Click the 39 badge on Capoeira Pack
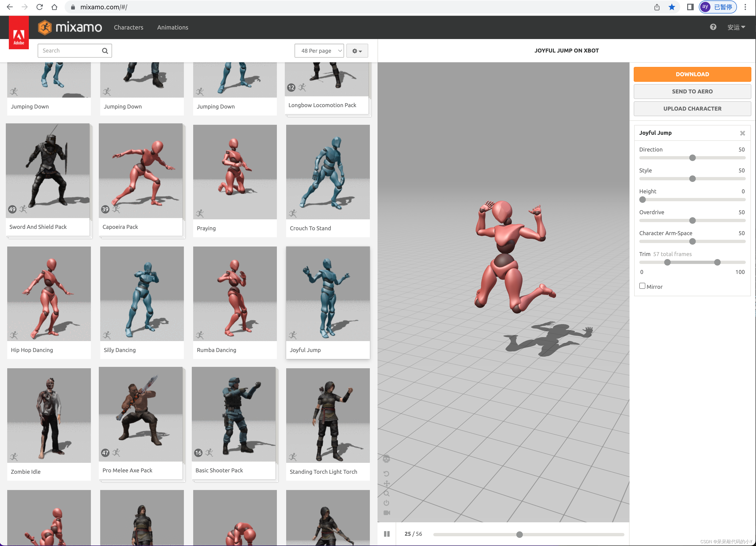The image size is (756, 546). coord(105,209)
